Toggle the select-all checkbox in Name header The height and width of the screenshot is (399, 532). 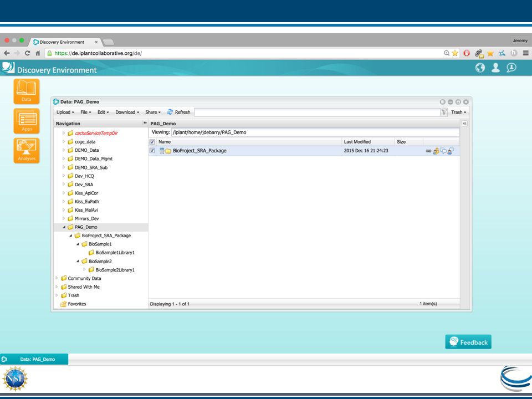tap(152, 142)
